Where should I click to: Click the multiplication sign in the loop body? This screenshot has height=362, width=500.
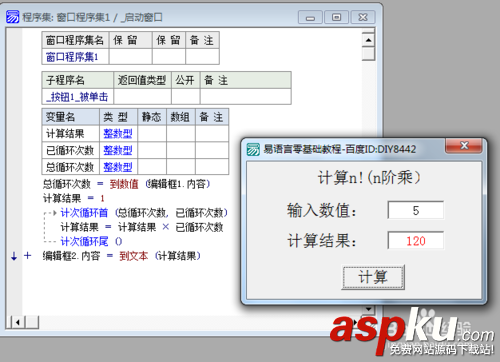pyautogui.click(x=166, y=227)
